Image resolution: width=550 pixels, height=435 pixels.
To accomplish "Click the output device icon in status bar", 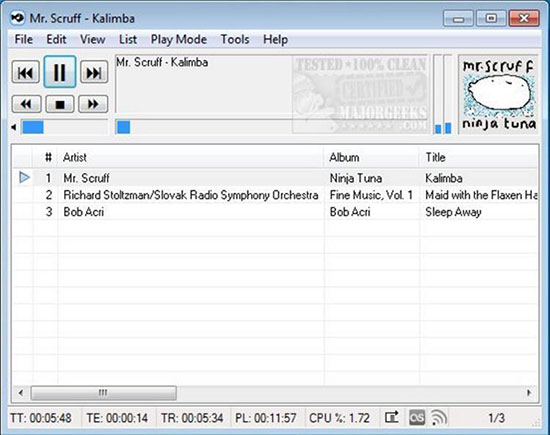I will (392, 417).
